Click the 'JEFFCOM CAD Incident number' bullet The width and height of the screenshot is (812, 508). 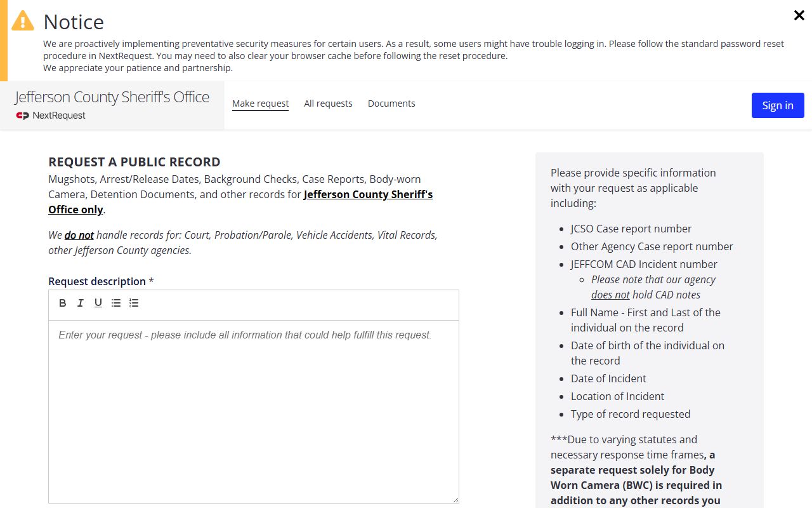tap(644, 264)
